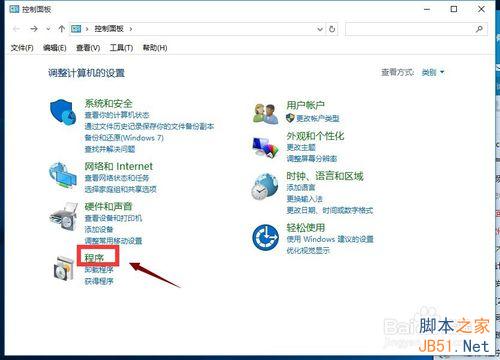Open 网络和 Internet category link
Viewport: 500px width, 360px height.
click(119, 166)
